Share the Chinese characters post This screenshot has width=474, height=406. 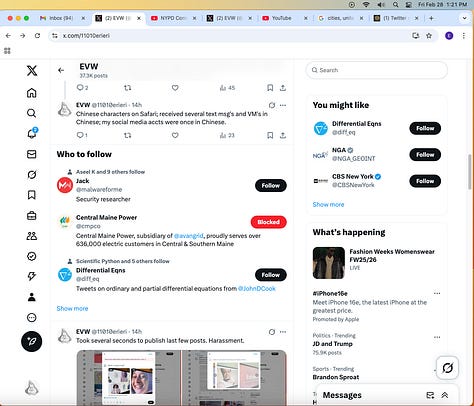[x=283, y=135]
